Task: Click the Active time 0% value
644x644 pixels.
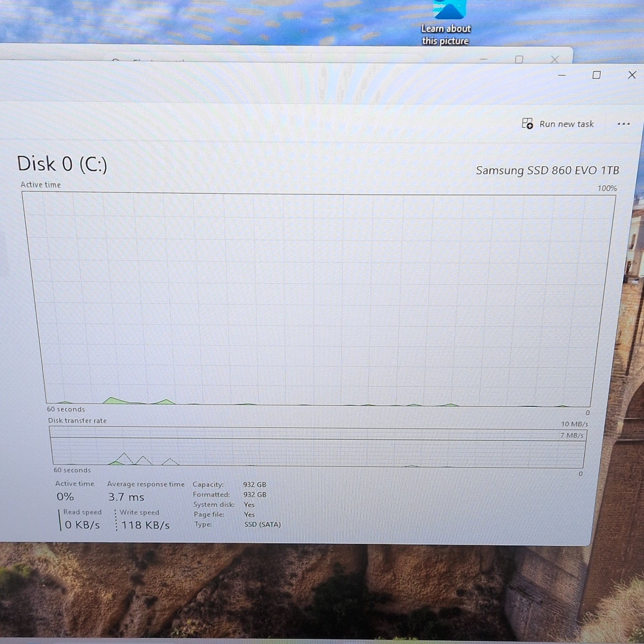Action: pos(65,497)
